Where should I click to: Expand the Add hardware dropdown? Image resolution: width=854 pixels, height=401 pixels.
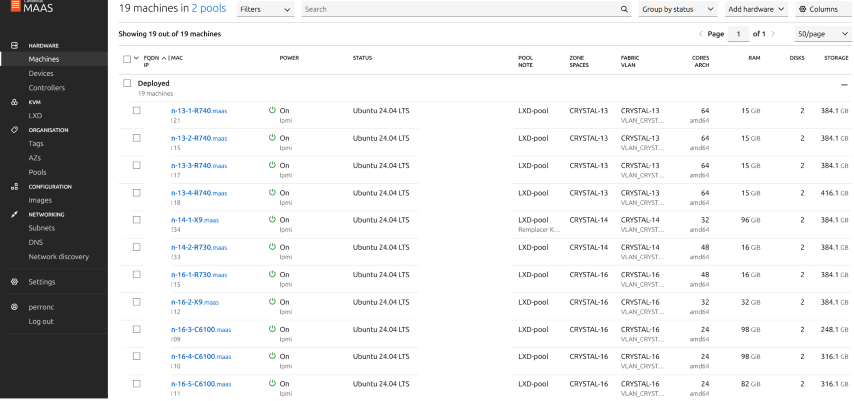(x=756, y=9)
